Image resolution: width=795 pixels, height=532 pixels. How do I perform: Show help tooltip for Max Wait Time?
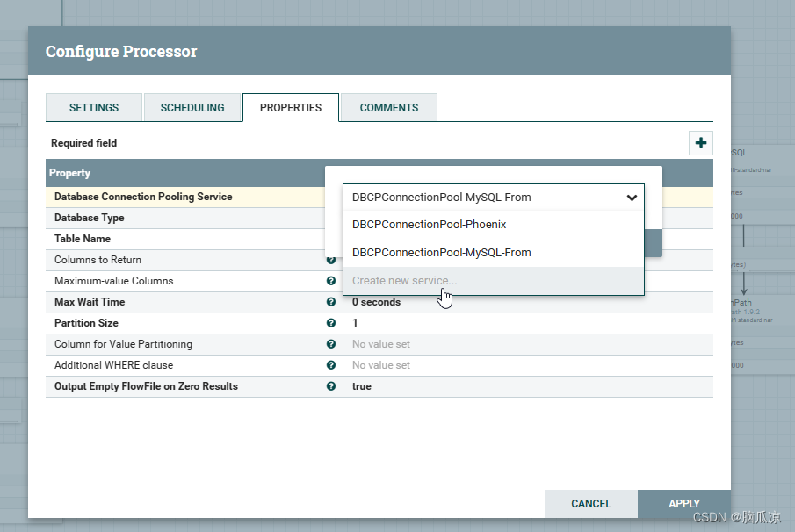[x=331, y=302]
